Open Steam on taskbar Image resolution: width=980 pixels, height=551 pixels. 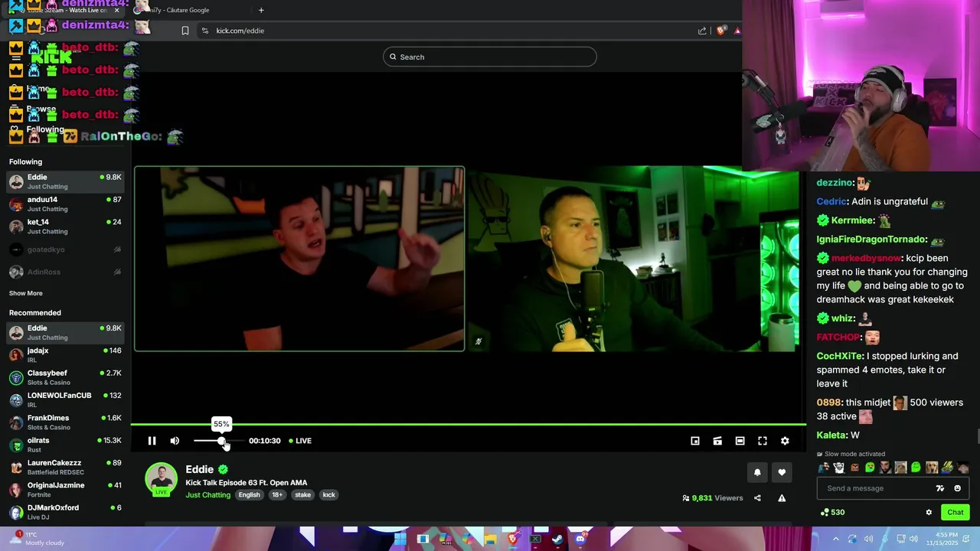pyautogui.click(x=557, y=539)
